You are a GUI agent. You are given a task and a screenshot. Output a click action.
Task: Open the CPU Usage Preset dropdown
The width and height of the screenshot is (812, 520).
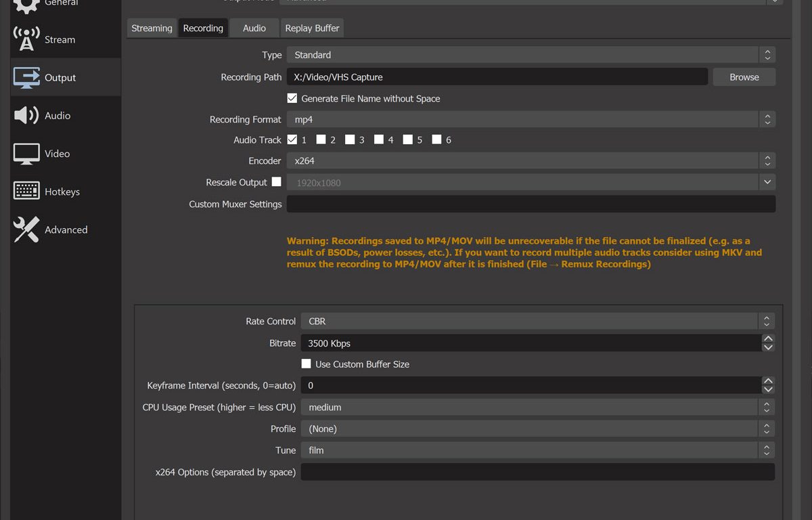click(x=537, y=407)
